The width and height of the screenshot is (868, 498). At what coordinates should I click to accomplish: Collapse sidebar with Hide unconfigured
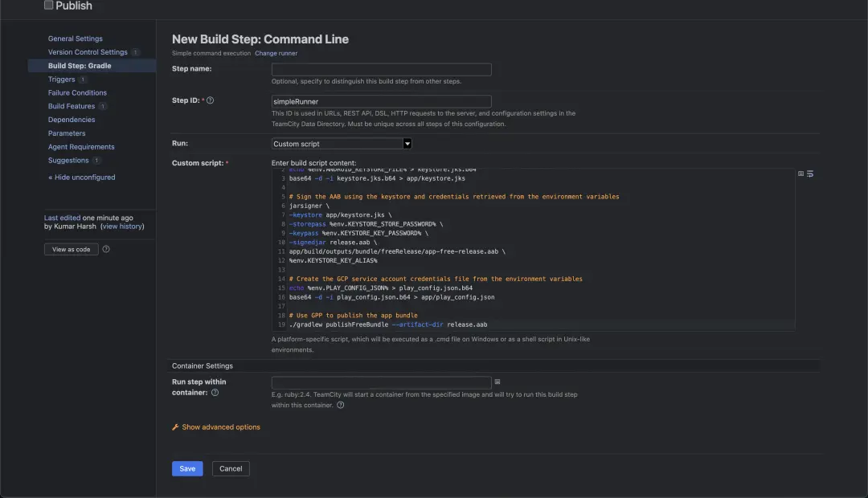[x=81, y=178]
